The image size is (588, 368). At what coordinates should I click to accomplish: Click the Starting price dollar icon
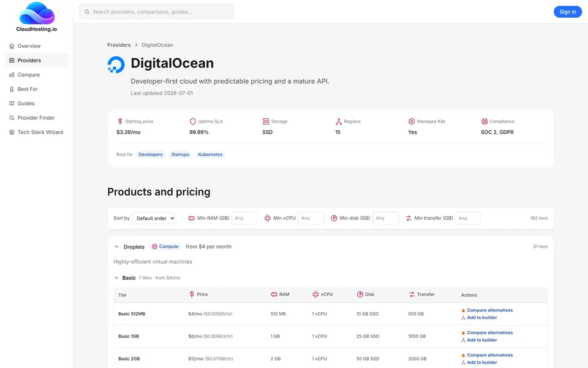coord(120,121)
